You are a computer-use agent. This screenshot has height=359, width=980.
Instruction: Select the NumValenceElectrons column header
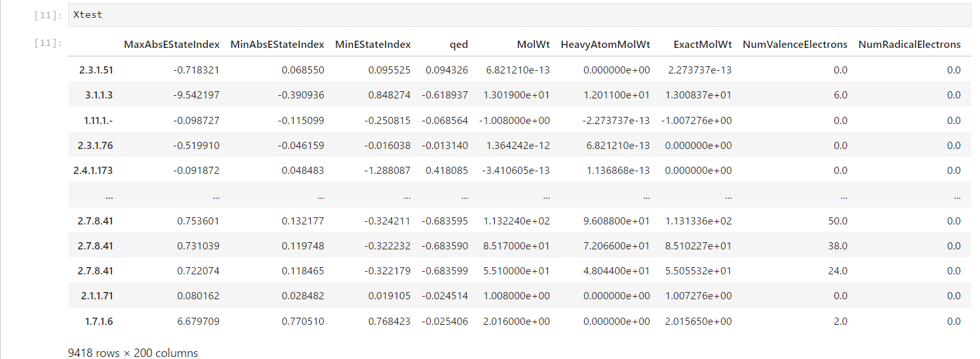[794, 45]
